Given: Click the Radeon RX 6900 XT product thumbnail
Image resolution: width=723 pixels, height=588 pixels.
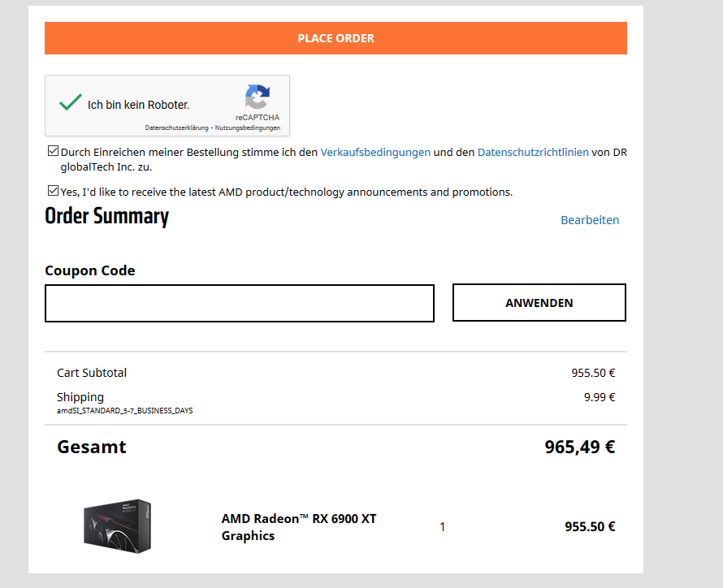Looking at the screenshot, I should (118, 525).
